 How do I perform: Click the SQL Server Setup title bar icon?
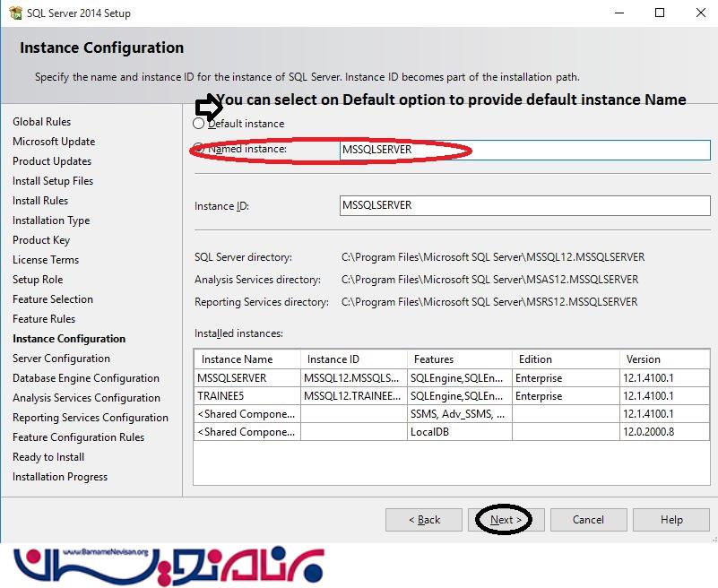[x=15, y=13]
